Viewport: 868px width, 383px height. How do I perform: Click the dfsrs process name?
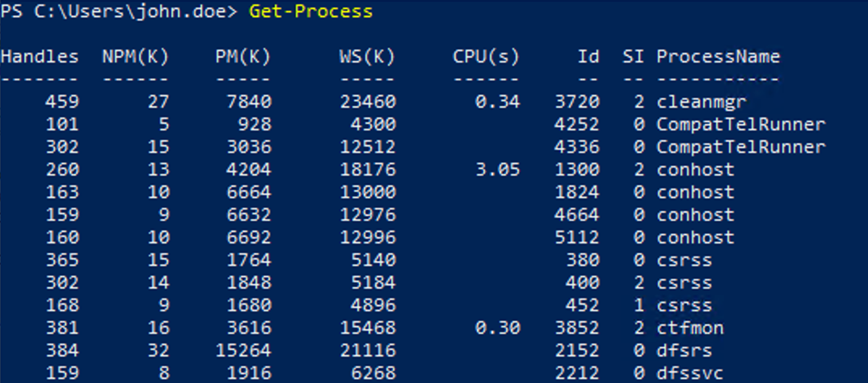tap(684, 350)
